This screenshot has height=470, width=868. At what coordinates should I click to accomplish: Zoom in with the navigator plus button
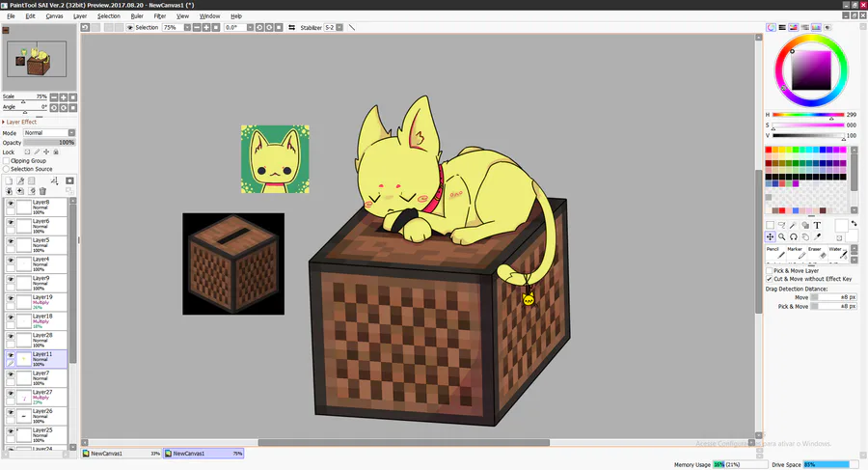coord(63,97)
